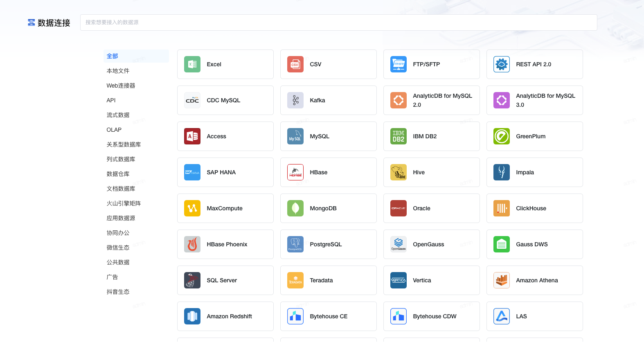
Task: Switch to the 本地文件 category
Action: (136, 71)
